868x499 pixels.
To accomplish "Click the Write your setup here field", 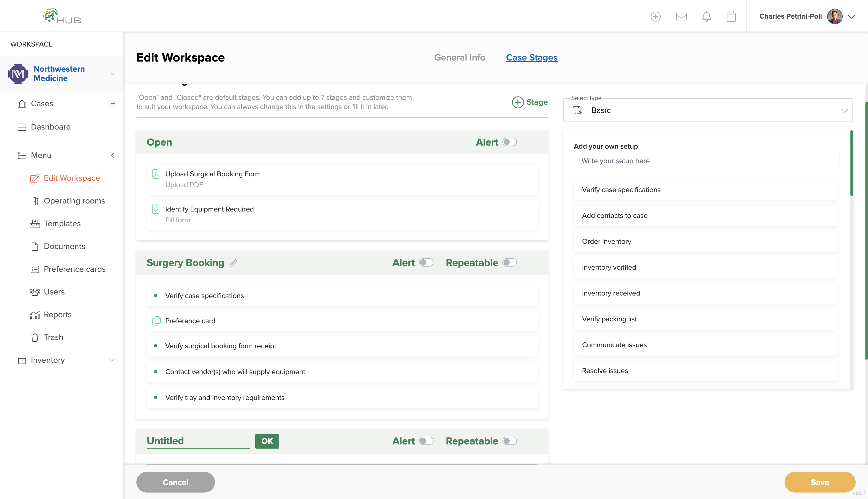I will (706, 161).
